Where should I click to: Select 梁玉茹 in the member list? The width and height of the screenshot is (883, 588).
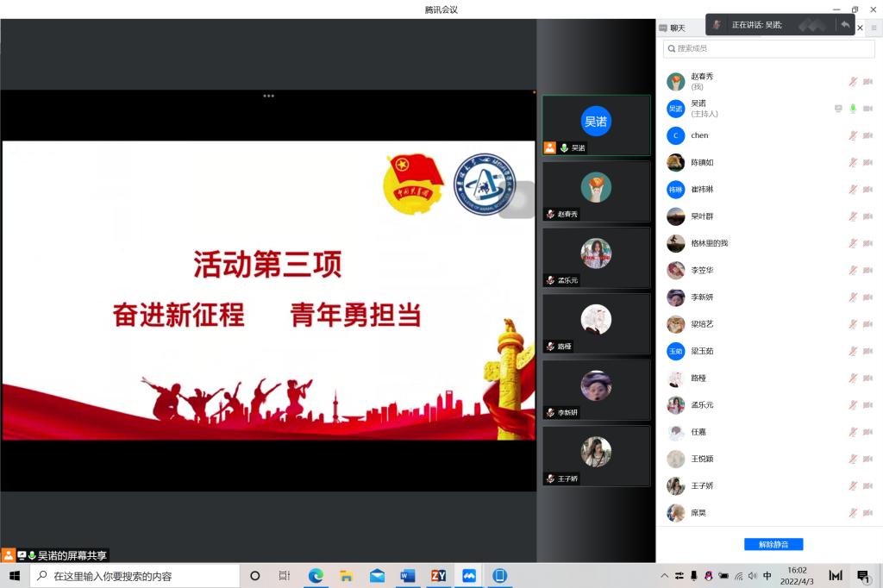[702, 351]
